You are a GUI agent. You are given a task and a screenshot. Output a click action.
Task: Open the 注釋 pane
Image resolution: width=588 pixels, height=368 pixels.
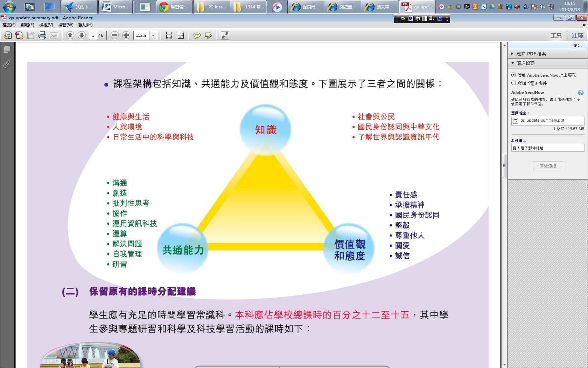tap(577, 35)
